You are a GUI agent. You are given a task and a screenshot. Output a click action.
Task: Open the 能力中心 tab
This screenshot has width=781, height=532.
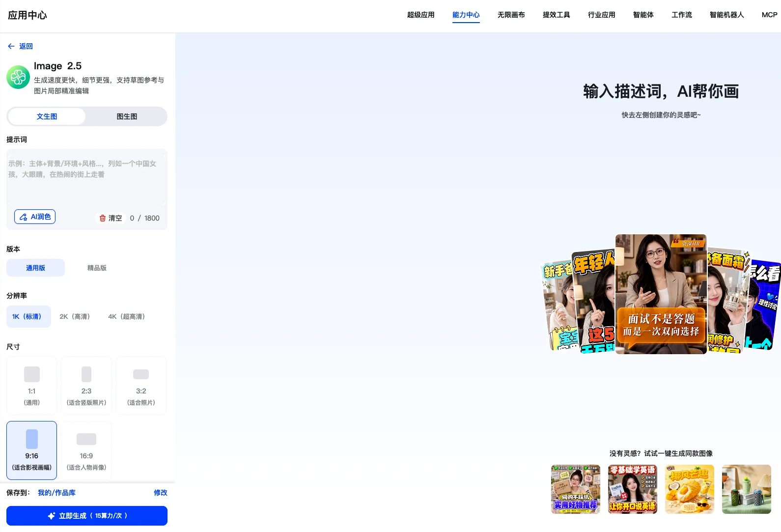tap(466, 15)
